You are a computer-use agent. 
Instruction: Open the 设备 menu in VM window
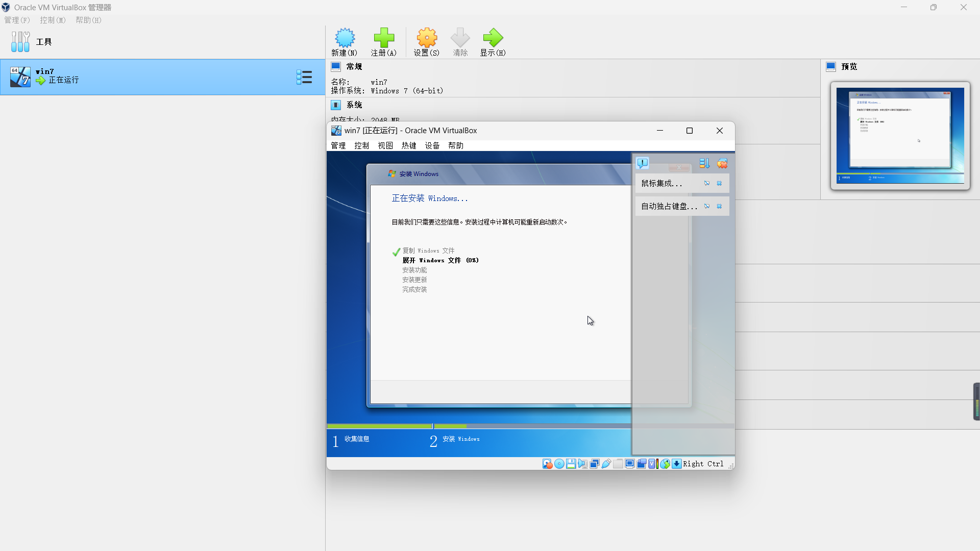(x=432, y=145)
